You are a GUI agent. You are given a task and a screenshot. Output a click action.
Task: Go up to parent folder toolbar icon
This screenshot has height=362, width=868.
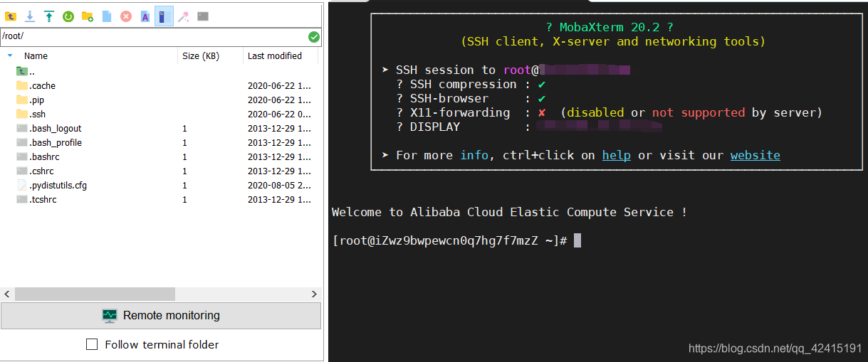[11, 16]
